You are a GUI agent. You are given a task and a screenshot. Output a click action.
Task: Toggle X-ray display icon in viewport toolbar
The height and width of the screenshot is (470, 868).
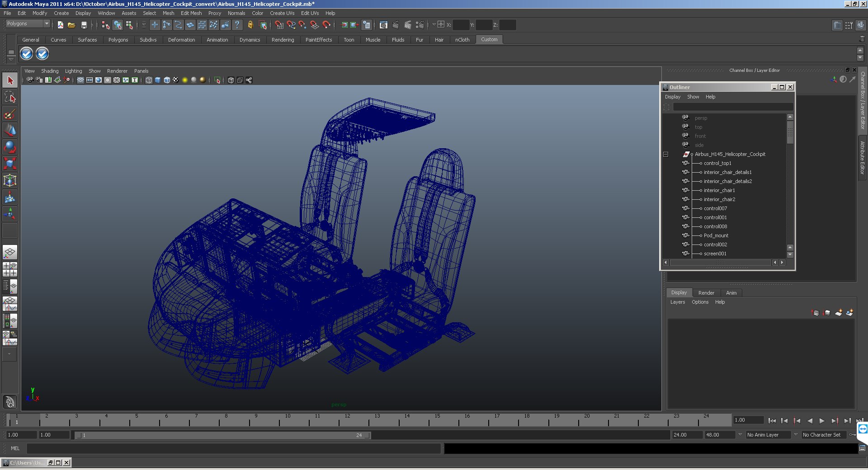[x=231, y=80]
